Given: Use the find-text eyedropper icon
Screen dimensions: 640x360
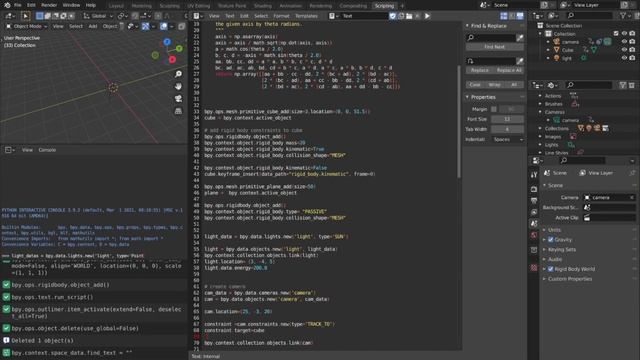Looking at the screenshot, I should 520,38.
